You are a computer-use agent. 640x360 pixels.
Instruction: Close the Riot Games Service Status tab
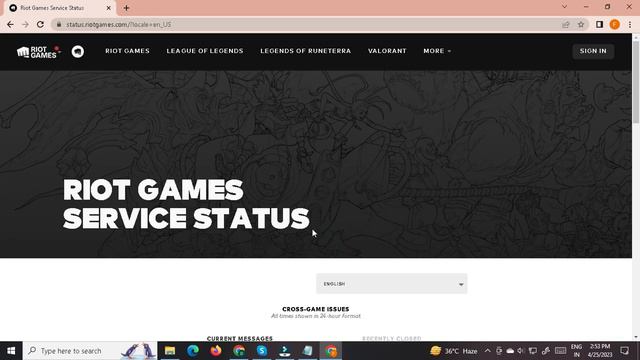tap(109, 8)
